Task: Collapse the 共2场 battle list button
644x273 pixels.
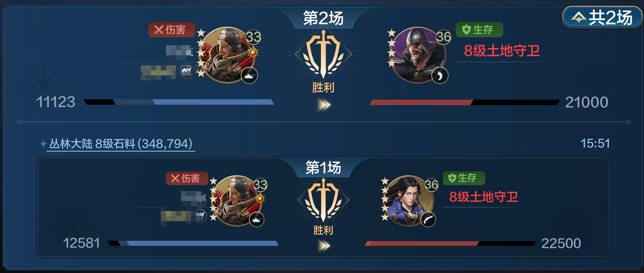Action: [602, 18]
